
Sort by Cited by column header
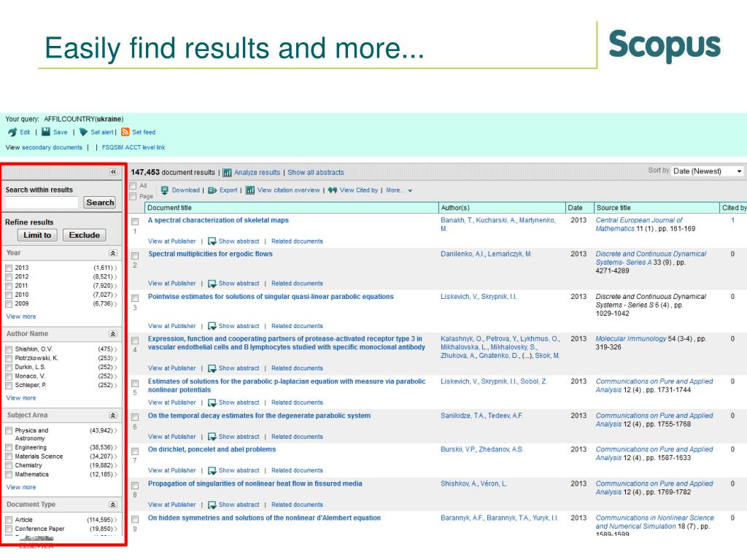tap(734, 208)
